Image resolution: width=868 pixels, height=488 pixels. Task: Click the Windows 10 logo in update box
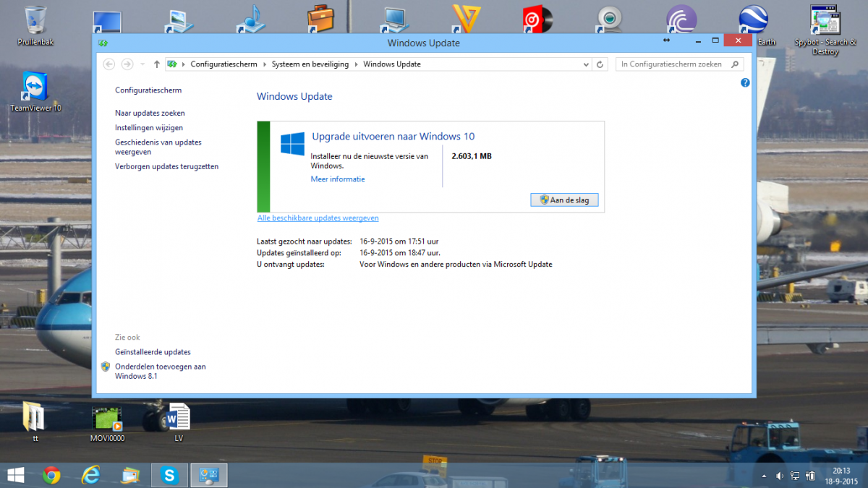click(292, 144)
